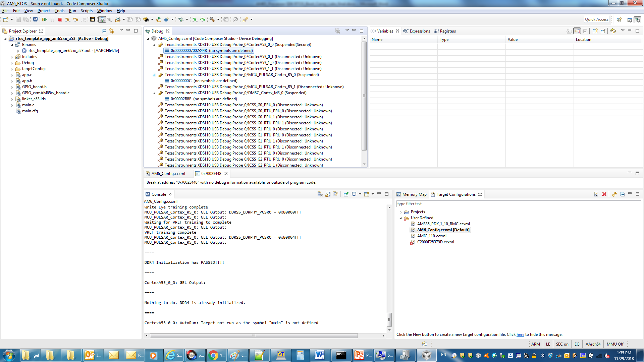Toggle Scroll Lock in Console toolbar
Image resolution: width=644 pixels, height=362 pixels.
(328, 194)
